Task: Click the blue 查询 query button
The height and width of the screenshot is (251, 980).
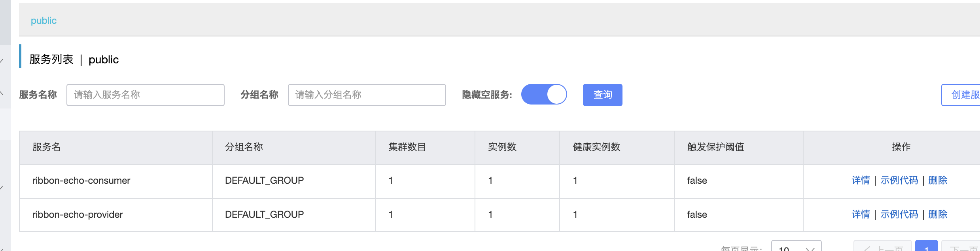Action: pyautogui.click(x=602, y=95)
